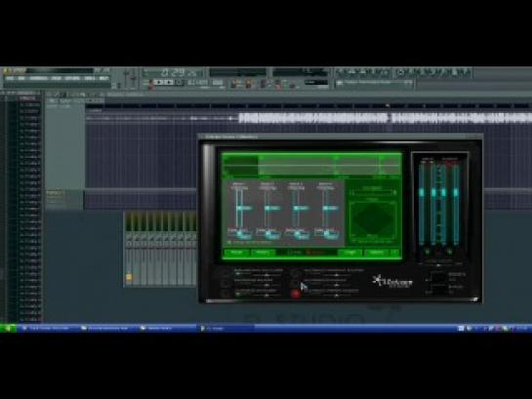Click the Band 4 delay slider knob
Image resolution: width=532 pixels, height=399 pixels.
(327, 233)
